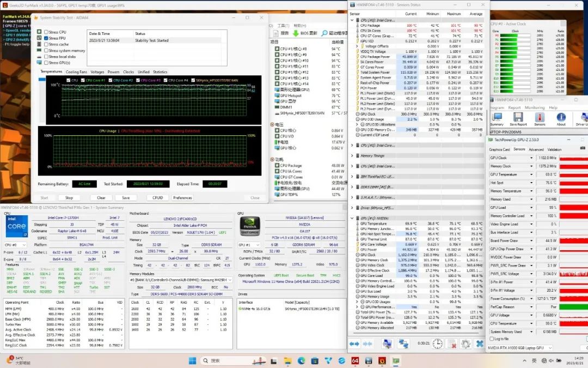
Task: Open the Memory Clock sensor dropdown in GPU-Z
Action: click(x=531, y=166)
